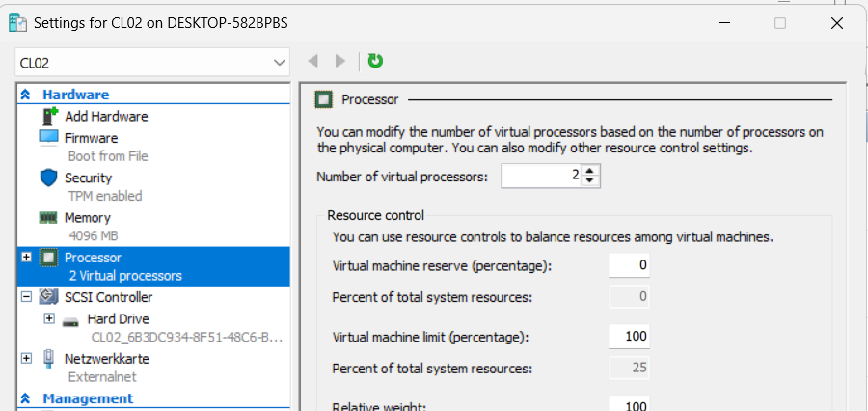Click the green refresh icon in toolbar
The height and width of the screenshot is (411, 868).
pyautogui.click(x=375, y=61)
